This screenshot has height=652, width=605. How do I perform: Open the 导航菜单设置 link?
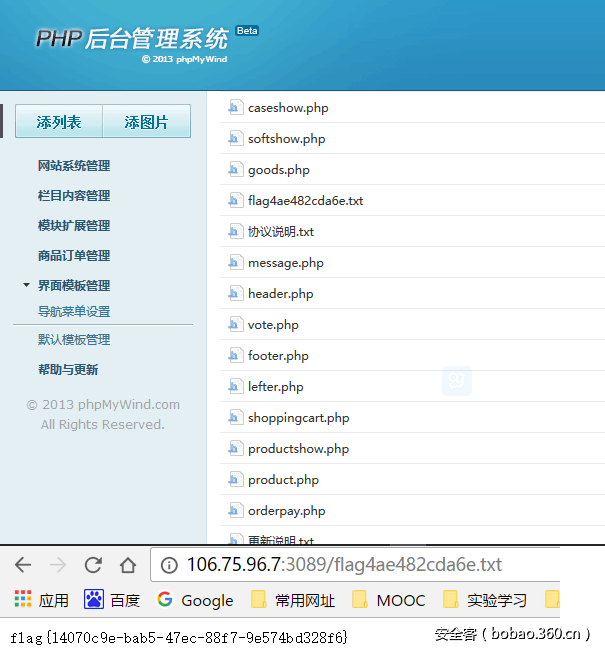(74, 312)
